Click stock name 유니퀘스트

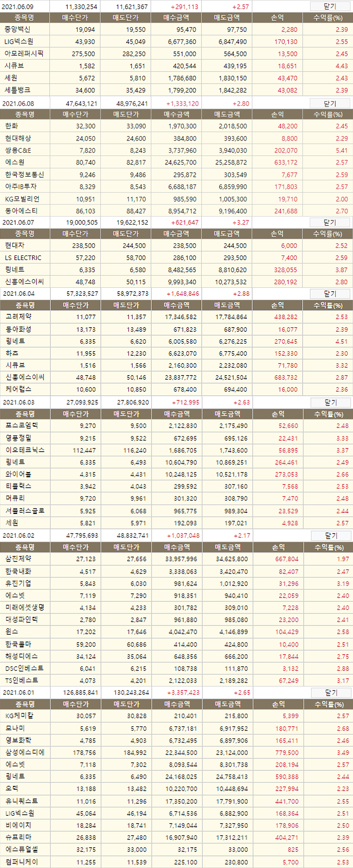click(x=21, y=801)
